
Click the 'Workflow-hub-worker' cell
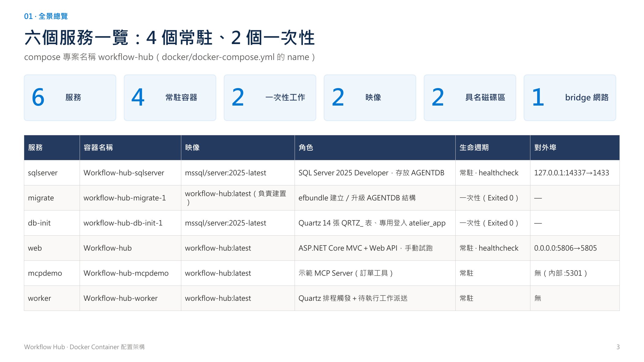tap(130, 298)
